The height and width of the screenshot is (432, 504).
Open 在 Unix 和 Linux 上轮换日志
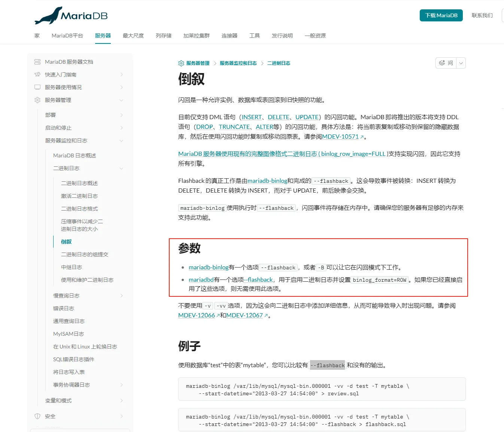pos(85,347)
